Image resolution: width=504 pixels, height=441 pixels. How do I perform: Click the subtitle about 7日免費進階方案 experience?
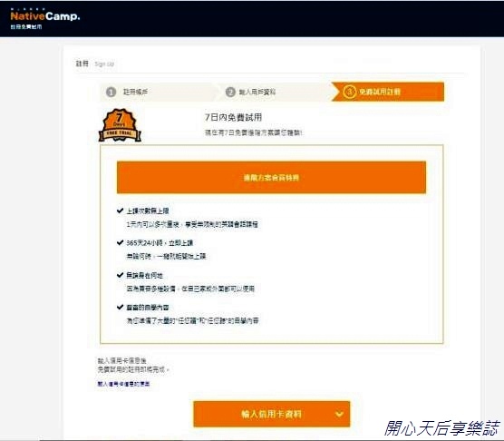coord(253,132)
